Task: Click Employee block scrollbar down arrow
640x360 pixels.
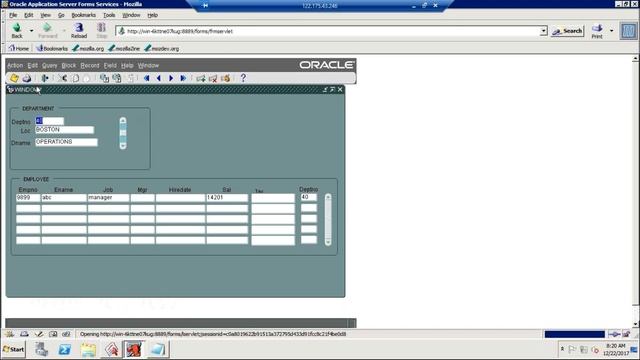Action: click(328, 241)
